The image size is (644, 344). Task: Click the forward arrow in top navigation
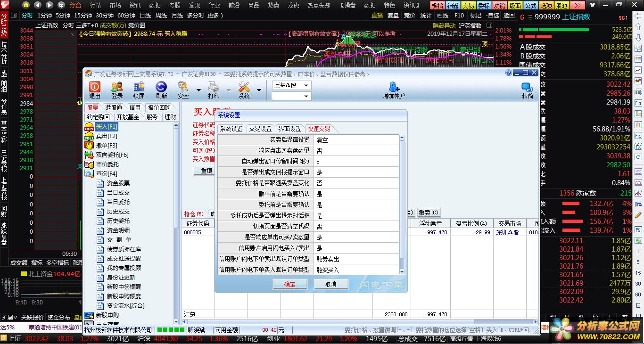[50, 5]
